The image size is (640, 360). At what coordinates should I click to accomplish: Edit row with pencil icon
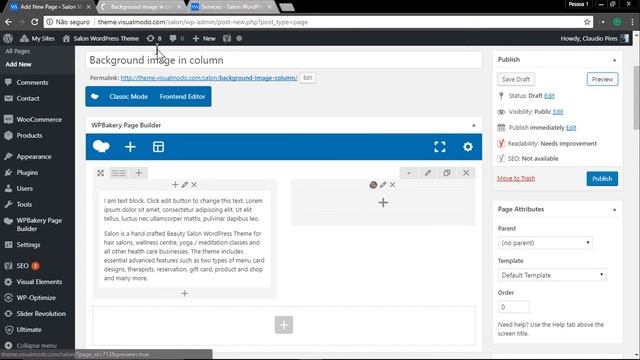click(428, 173)
